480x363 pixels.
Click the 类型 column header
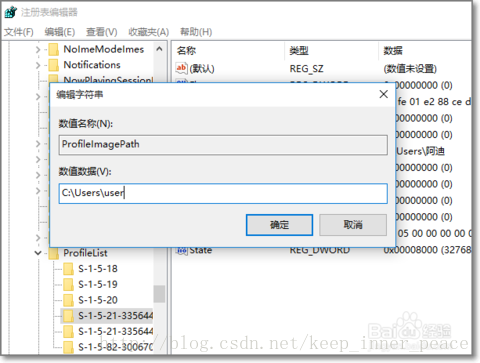coord(299,51)
